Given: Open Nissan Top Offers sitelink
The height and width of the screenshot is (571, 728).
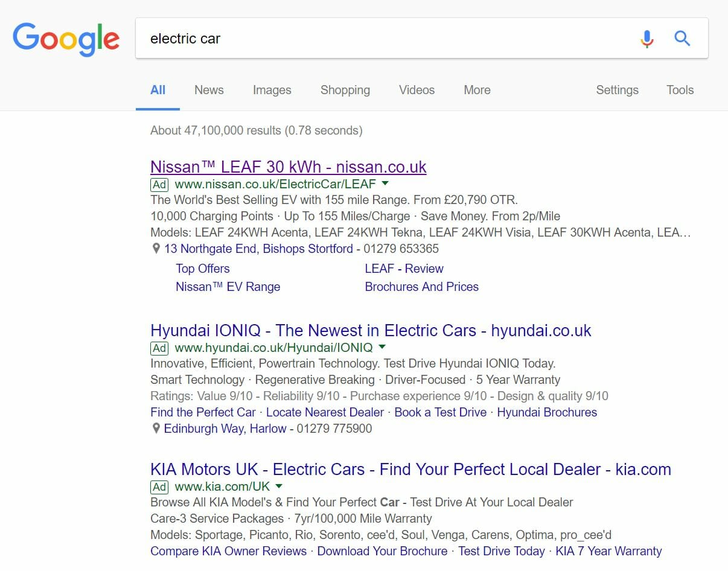Looking at the screenshot, I should pyautogui.click(x=203, y=269).
